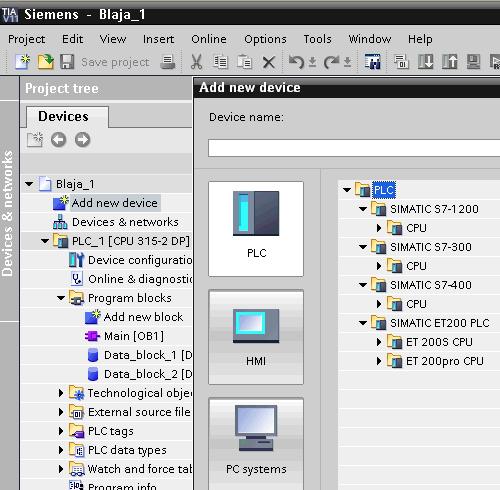This screenshot has height=490, width=500.
Task: Select Data_block_1 in Program blocks
Action: (x=148, y=355)
